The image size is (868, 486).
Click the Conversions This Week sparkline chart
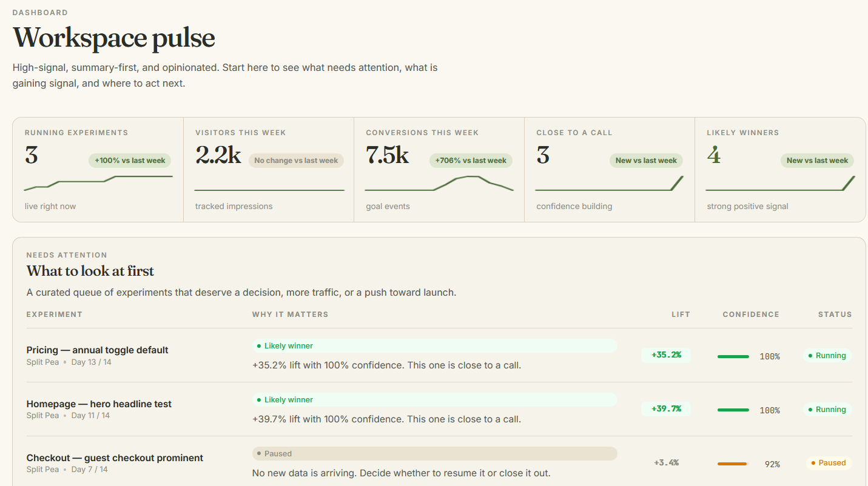point(439,184)
